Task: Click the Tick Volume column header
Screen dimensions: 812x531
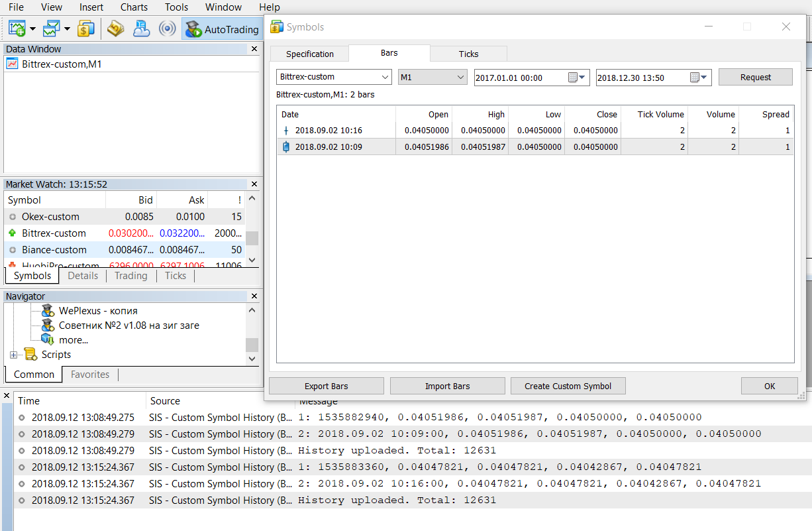Action: click(654, 114)
